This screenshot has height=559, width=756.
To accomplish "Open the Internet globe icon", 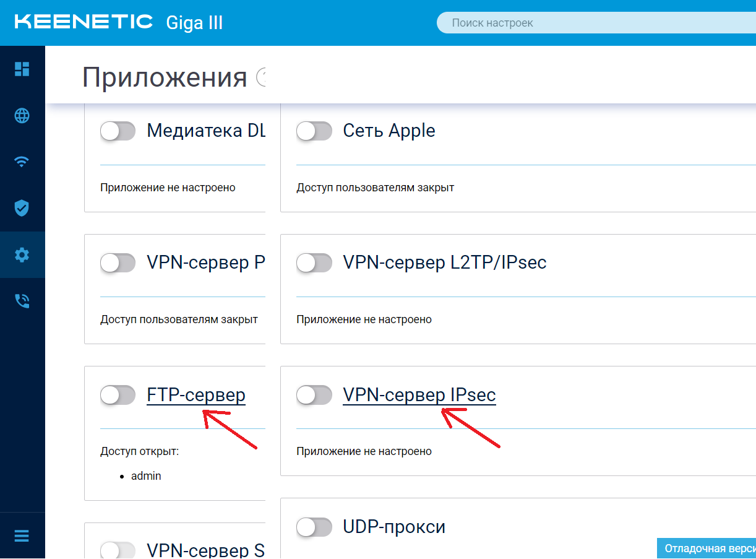I will (22, 115).
